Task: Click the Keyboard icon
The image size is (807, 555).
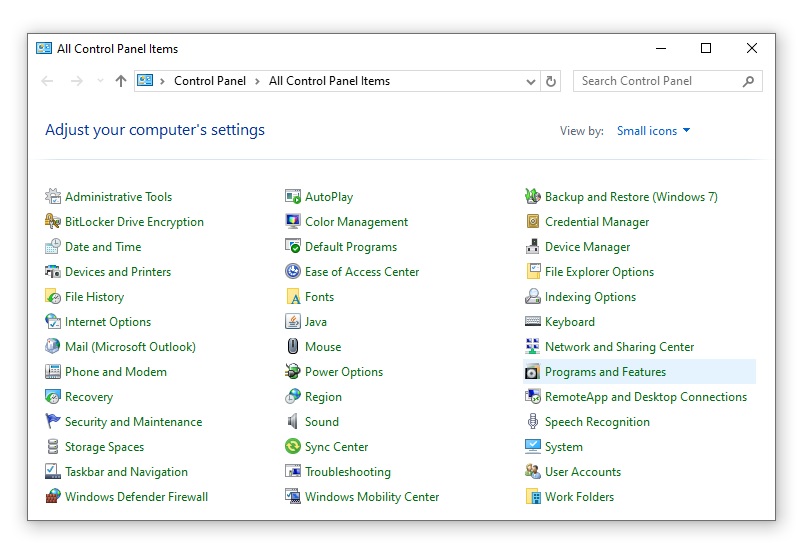Action: [x=533, y=321]
